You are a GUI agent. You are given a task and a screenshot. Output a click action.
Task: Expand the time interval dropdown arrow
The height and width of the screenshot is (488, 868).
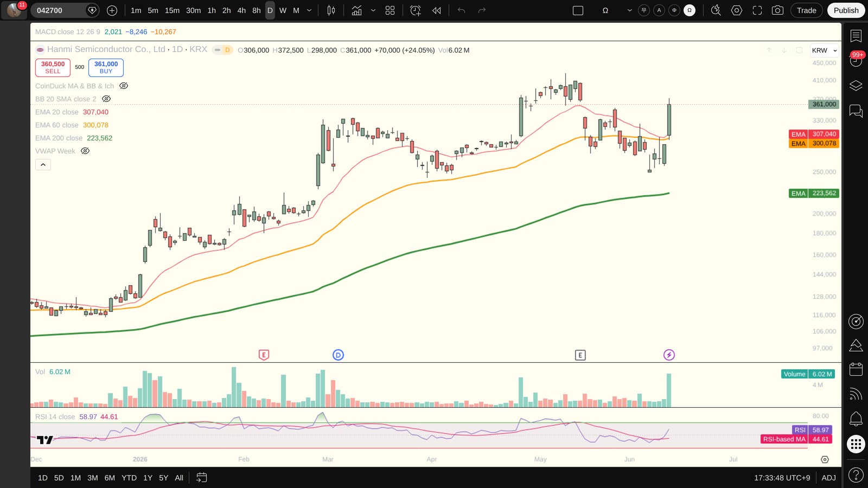pyautogui.click(x=309, y=10)
